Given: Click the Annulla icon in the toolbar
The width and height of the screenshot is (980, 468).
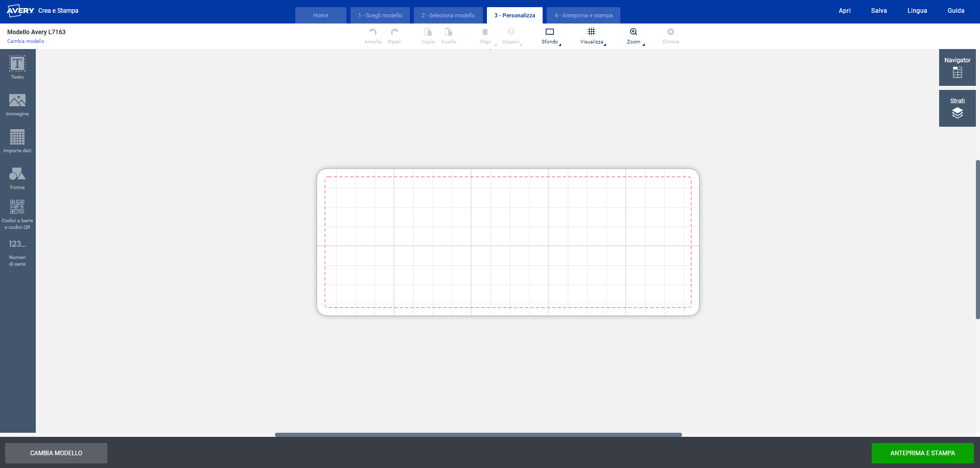Looking at the screenshot, I should [x=372, y=35].
